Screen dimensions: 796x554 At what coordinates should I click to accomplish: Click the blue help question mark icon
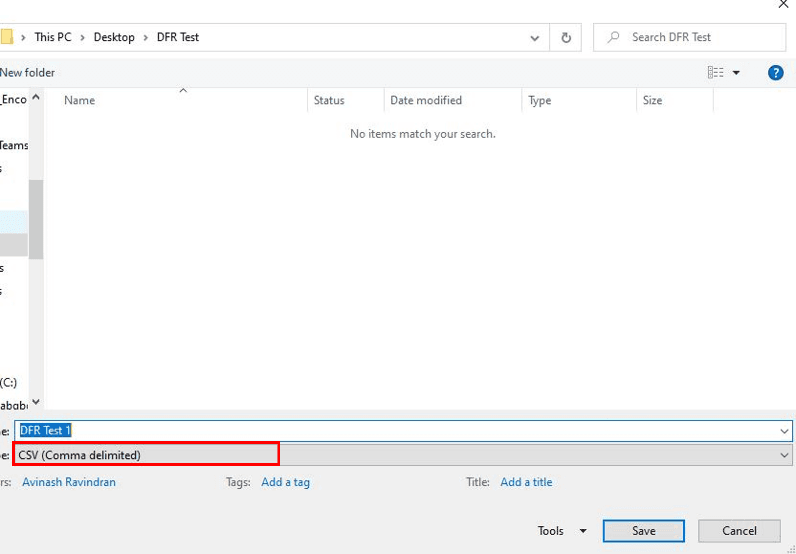(775, 73)
